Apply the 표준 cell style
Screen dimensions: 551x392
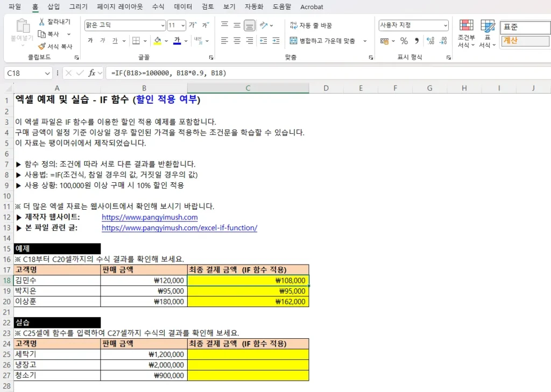[525, 27]
